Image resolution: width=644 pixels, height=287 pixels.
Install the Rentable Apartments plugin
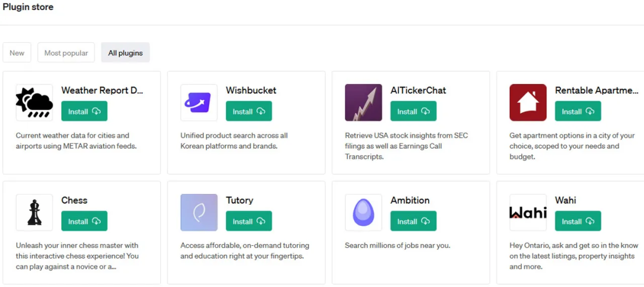578,111
